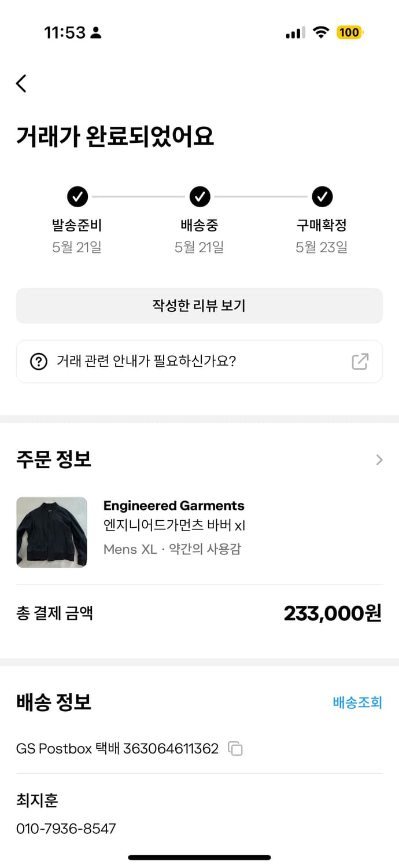Tap the question mark help icon
The height and width of the screenshot is (868, 399).
[38, 362]
